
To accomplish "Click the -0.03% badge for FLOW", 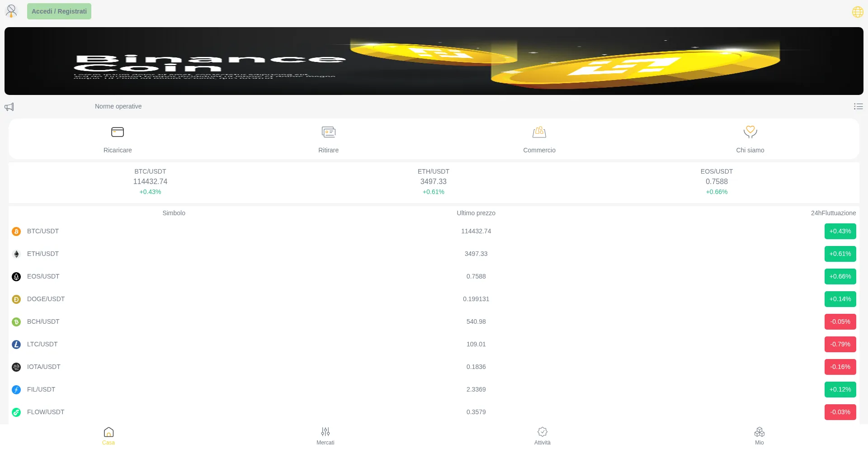I will click(840, 412).
